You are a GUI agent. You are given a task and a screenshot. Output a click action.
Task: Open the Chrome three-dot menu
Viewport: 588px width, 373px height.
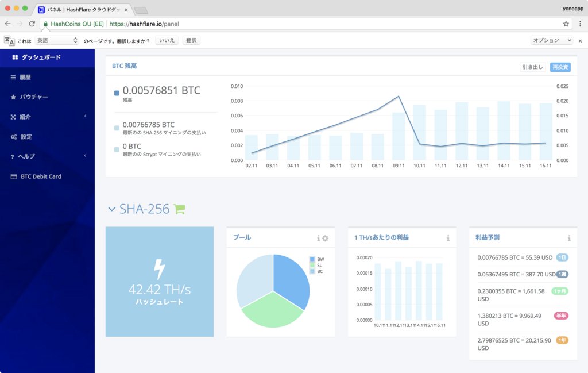580,24
